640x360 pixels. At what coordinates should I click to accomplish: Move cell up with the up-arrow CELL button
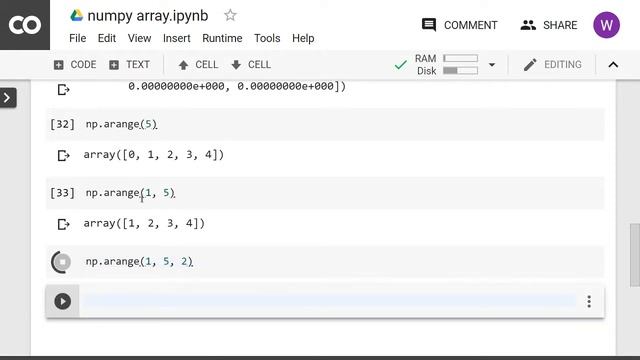198,64
